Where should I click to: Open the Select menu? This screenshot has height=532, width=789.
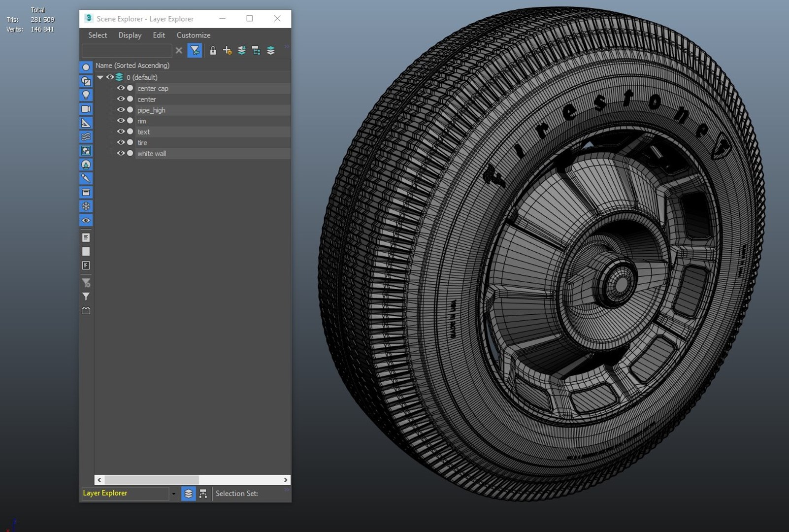click(98, 35)
